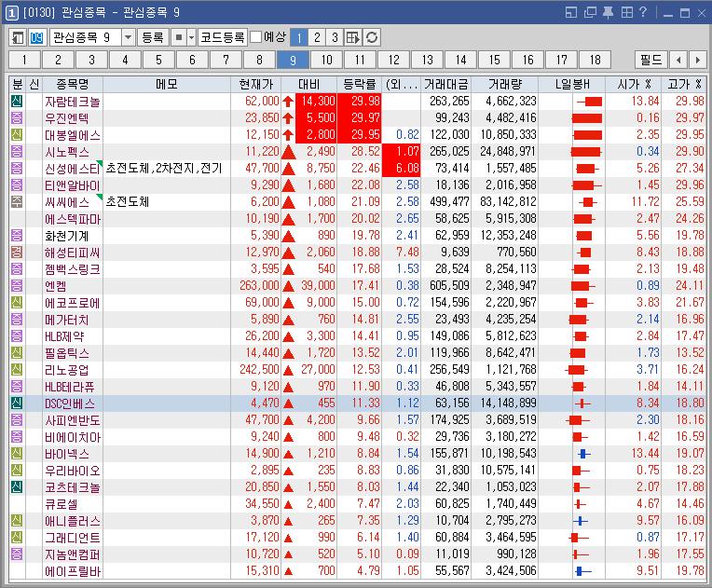Select the 리노공업 stock name
The width and height of the screenshot is (712, 588).
(66, 370)
